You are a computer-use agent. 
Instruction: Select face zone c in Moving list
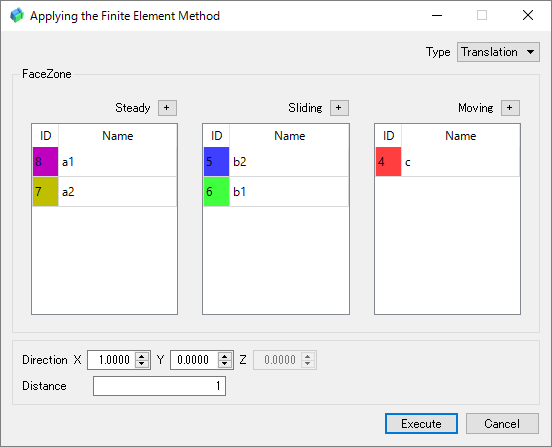[x=447, y=162]
